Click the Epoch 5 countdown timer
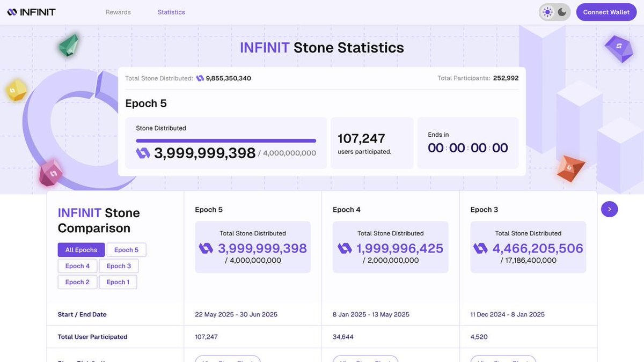 pos(467,147)
